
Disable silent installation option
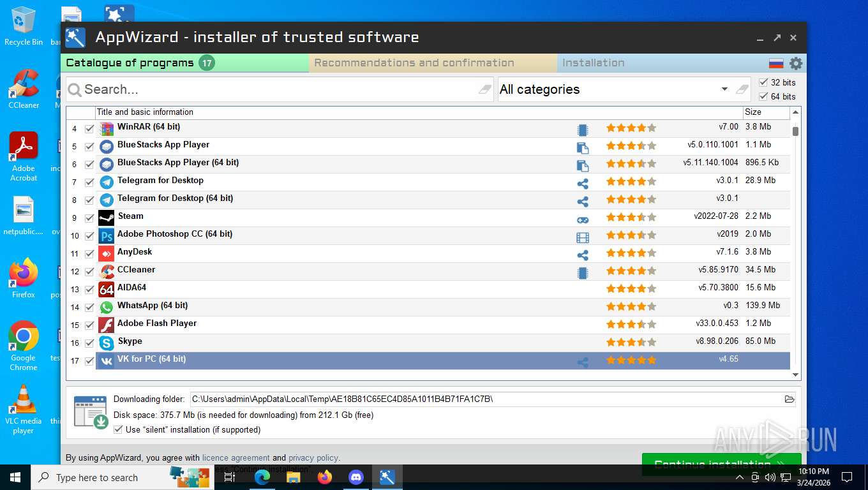pyautogui.click(x=117, y=430)
